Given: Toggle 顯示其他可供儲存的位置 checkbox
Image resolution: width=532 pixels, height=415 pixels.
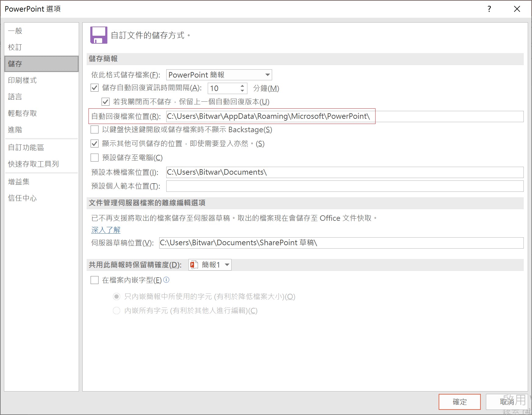Looking at the screenshot, I should pos(95,144).
